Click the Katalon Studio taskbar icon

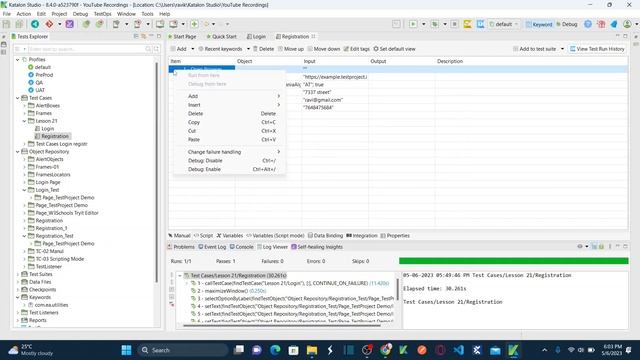[513, 350]
